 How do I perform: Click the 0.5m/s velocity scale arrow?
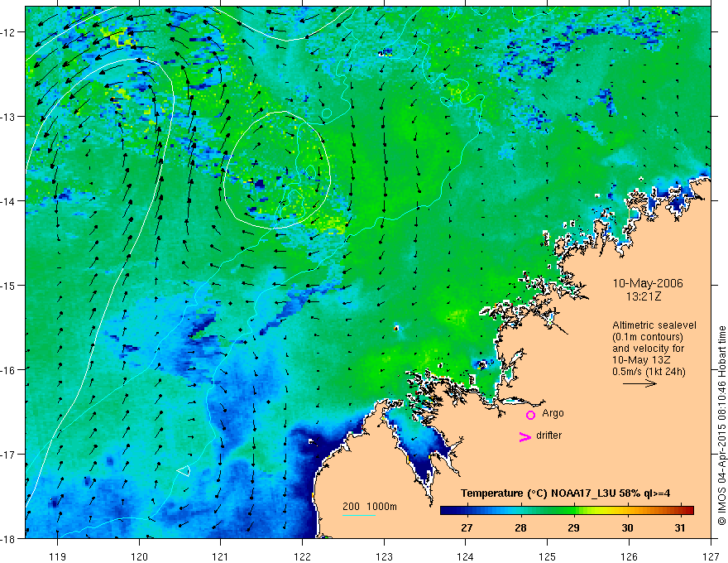(x=639, y=383)
